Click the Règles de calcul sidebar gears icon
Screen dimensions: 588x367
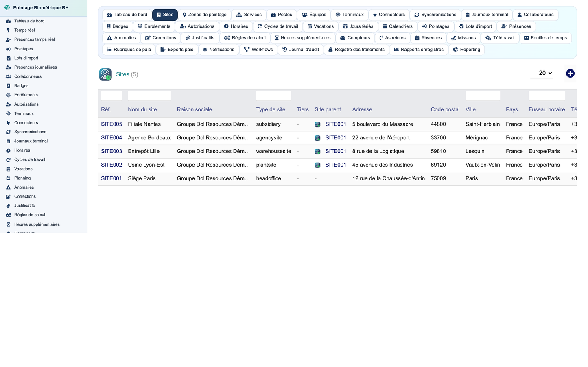click(8, 215)
